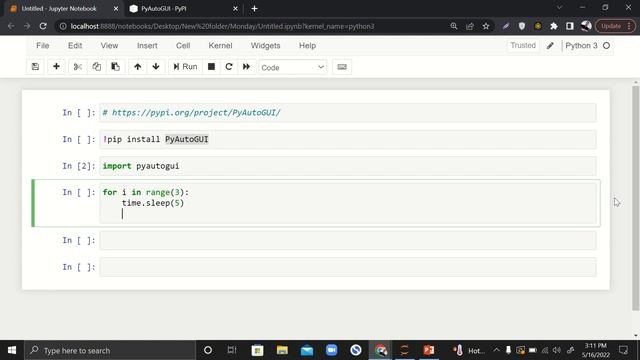Open the Cell menu
Viewport: 640px width, 360px height.
click(183, 46)
